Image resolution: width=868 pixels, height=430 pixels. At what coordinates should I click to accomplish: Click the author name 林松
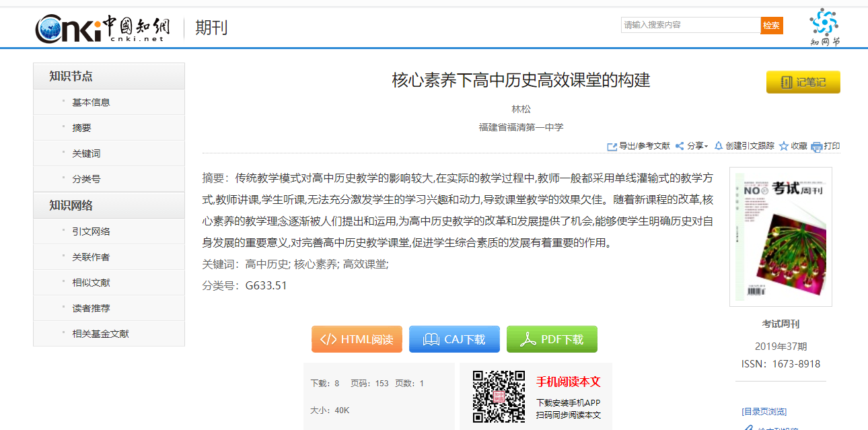(x=521, y=109)
